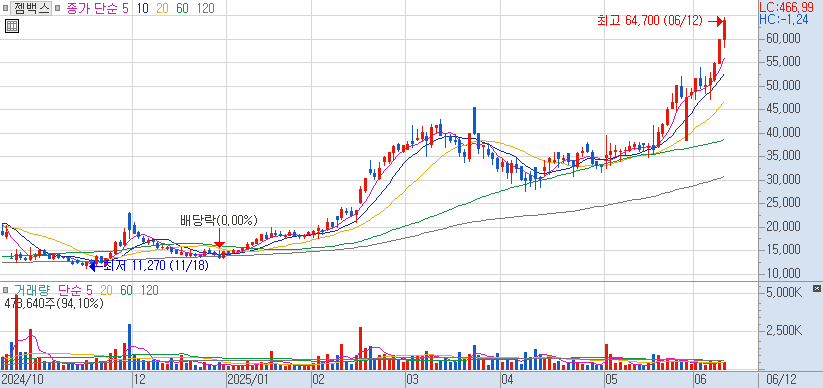This screenshot has width=823, height=388.
Task: Select the green 60-day price moving average label
Action: tap(183, 8)
